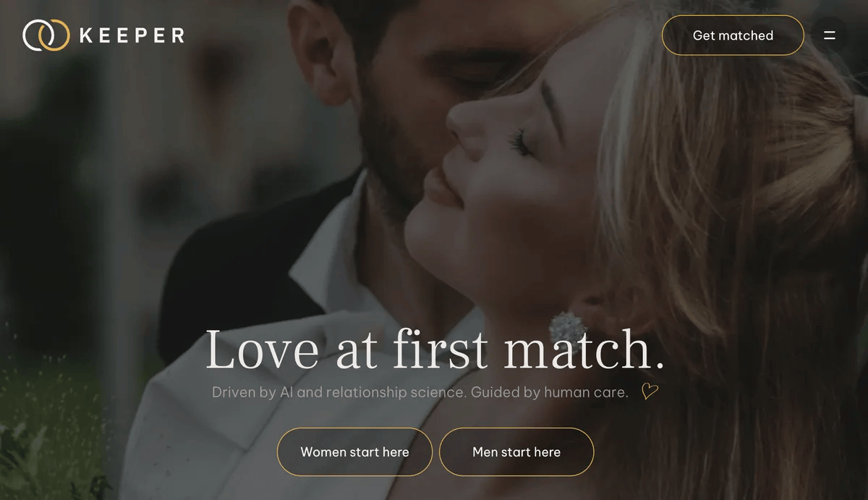Click the word Love in the headline
The height and width of the screenshot is (500, 868).
262,349
